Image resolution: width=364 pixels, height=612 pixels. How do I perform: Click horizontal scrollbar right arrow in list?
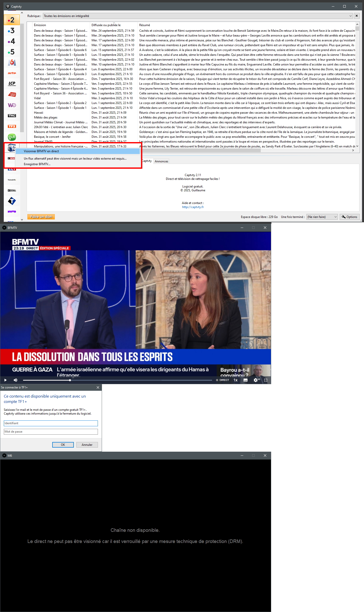pos(353,150)
